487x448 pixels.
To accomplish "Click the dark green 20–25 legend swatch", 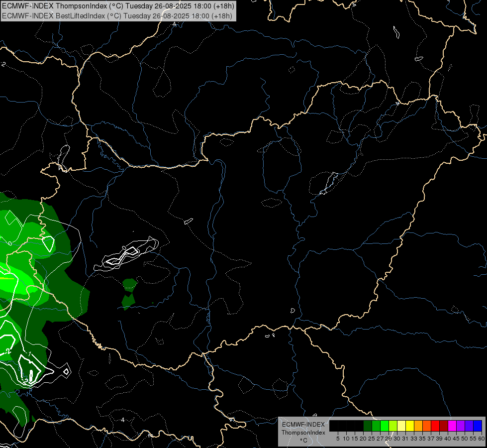I will [368, 426].
